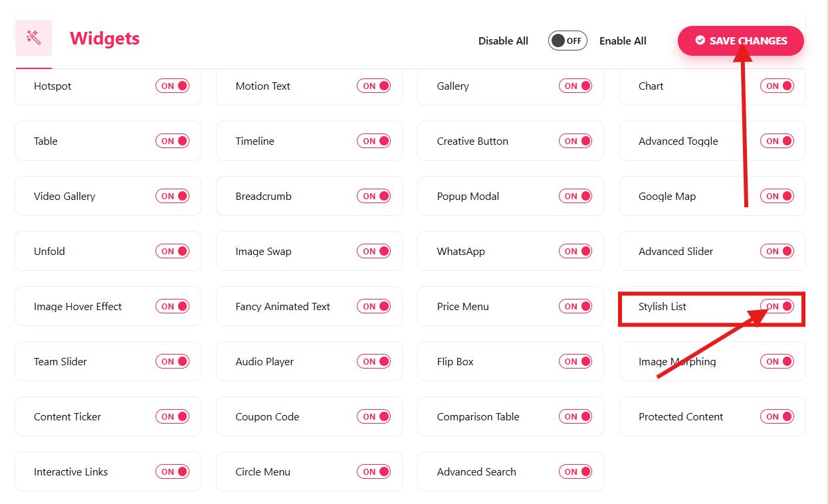Click the Enable All label
This screenshot has height=504, width=828.
click(x=623, y=41)
